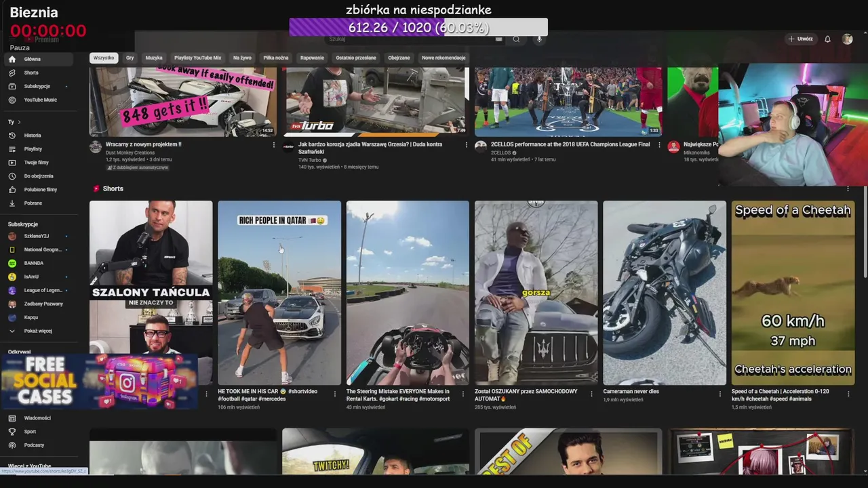Image resolution: width=868 pixels, height=488 pixels.
Task: Select Playlisty YouTube Mix chip
Action: (197, 58)
